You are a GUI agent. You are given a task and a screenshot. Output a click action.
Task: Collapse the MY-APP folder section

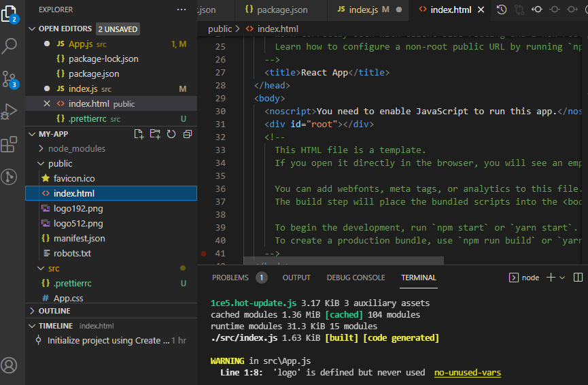(32, 134)
